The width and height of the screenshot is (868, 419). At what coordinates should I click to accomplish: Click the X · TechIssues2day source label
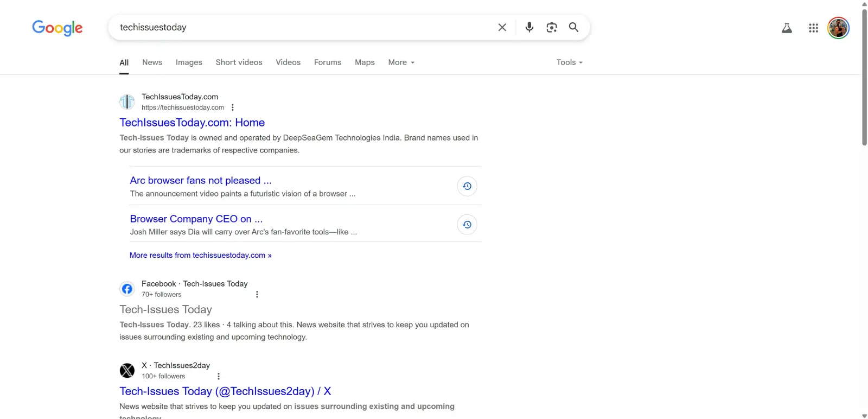[x=176, y=365]
